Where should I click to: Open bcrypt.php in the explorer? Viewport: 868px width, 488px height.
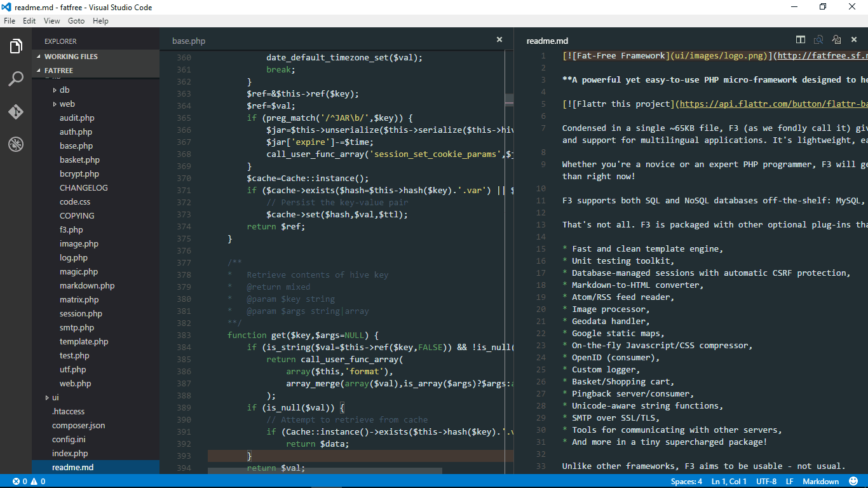pyautogui.click(x=79, y=174)
